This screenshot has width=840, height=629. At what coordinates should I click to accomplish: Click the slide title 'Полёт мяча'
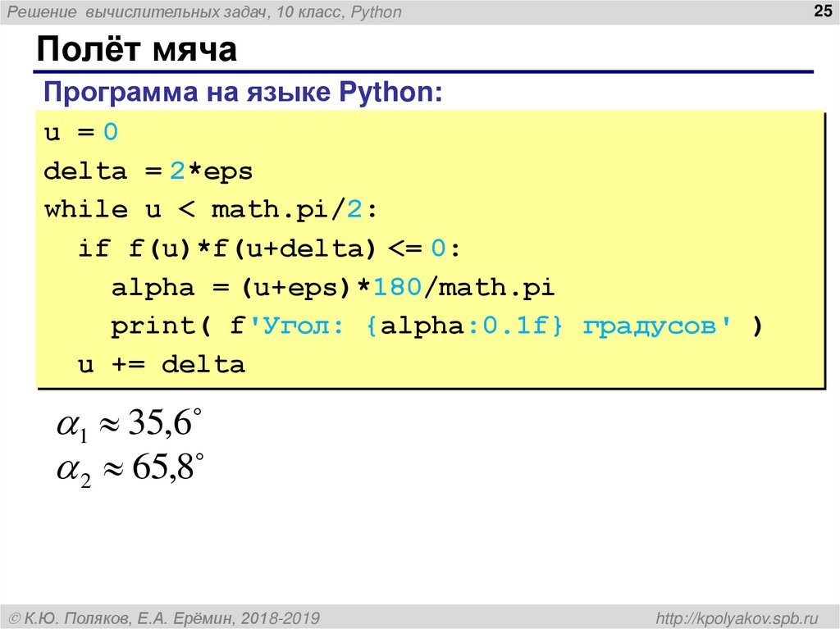tap(136, 49)
